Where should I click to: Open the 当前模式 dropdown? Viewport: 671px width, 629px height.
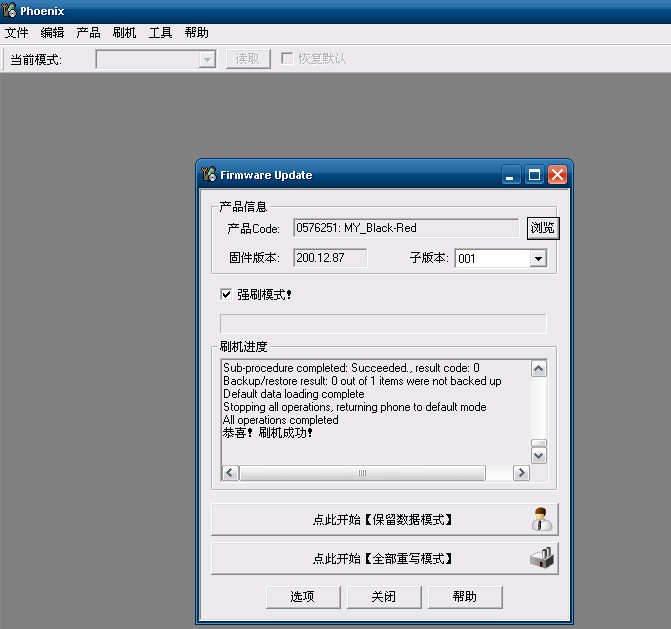click(x=207, y=59)
